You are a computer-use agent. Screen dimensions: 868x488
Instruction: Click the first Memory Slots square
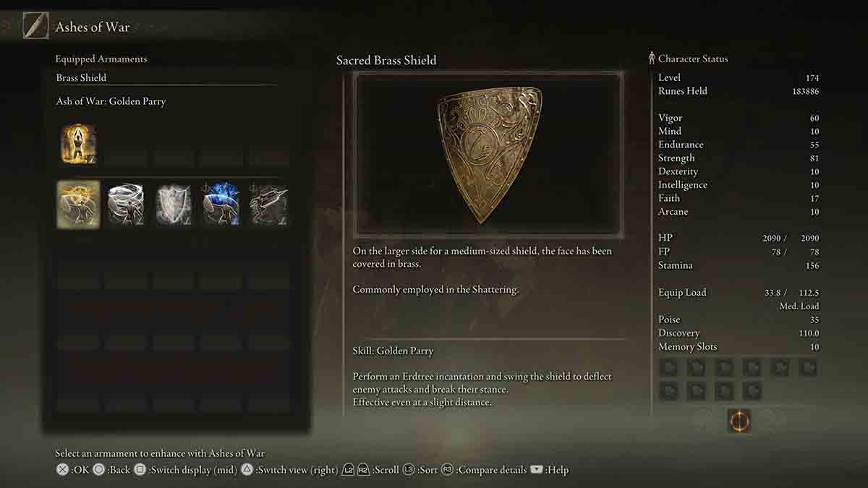[671, 367]
